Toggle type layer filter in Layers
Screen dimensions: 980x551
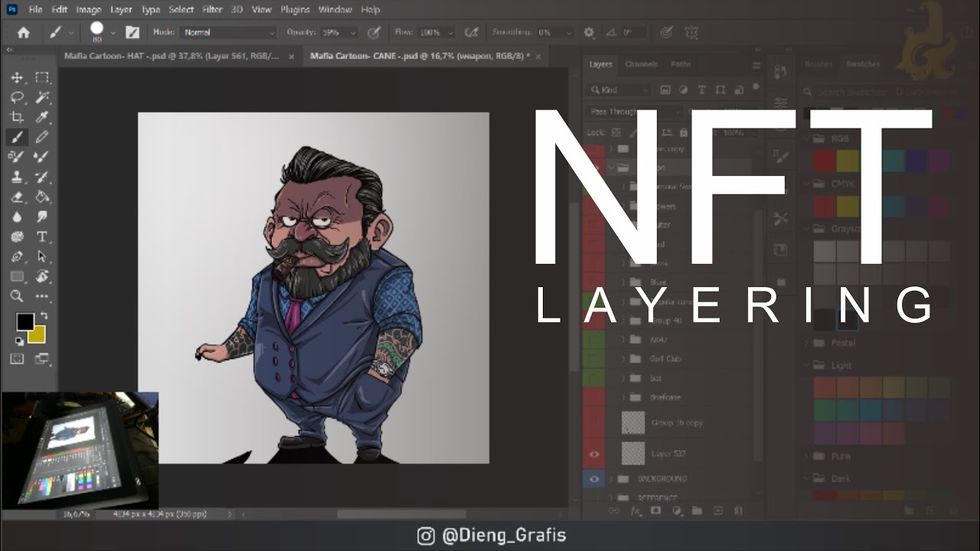point(701,90)
